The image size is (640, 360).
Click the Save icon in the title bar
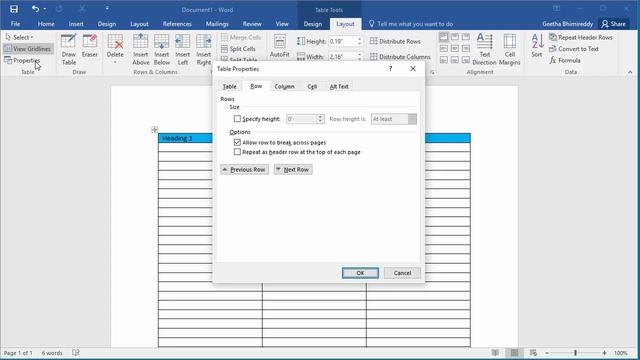click(x=14, y=9)
